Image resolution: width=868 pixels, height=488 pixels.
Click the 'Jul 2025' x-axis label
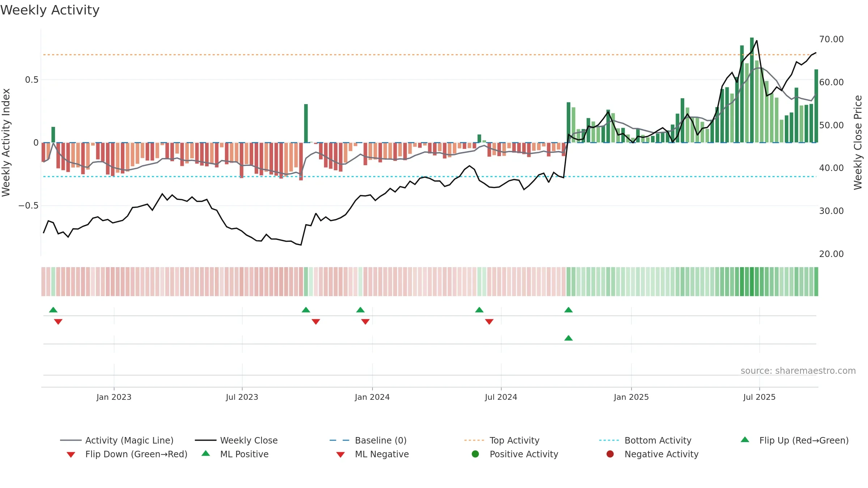click(x=759, y=397)
